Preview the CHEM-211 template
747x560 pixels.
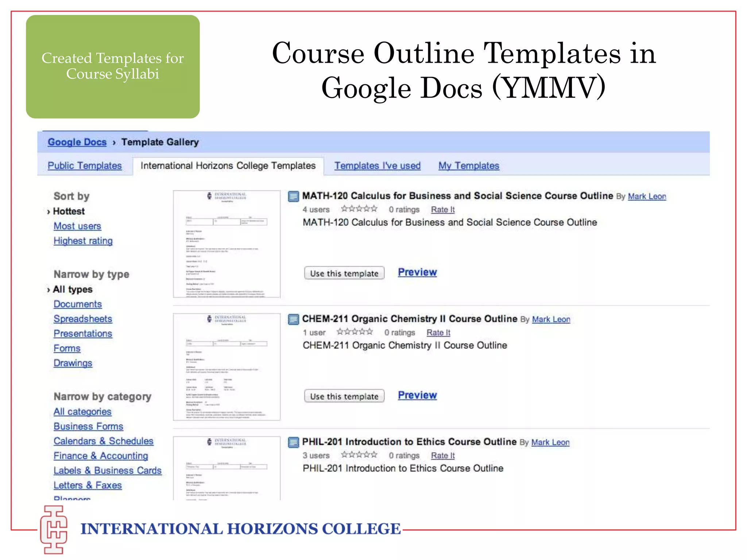pos(417,395)
